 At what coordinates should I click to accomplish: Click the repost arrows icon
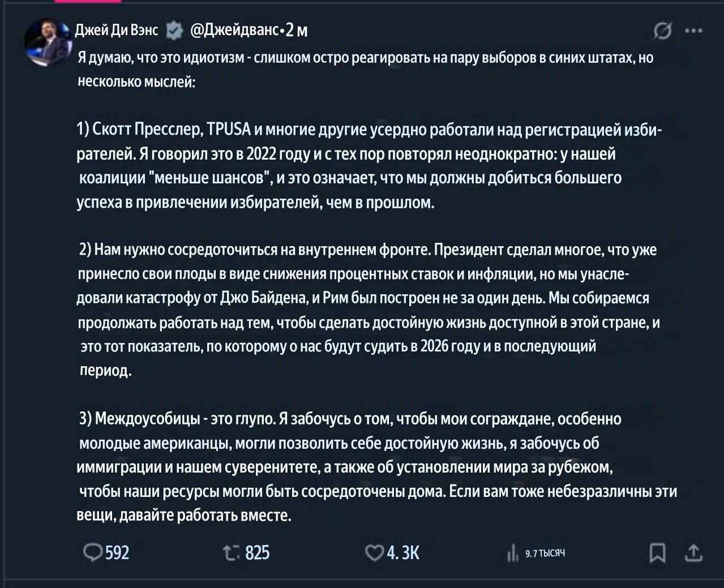pyautogui.click(x=232, y=553)
